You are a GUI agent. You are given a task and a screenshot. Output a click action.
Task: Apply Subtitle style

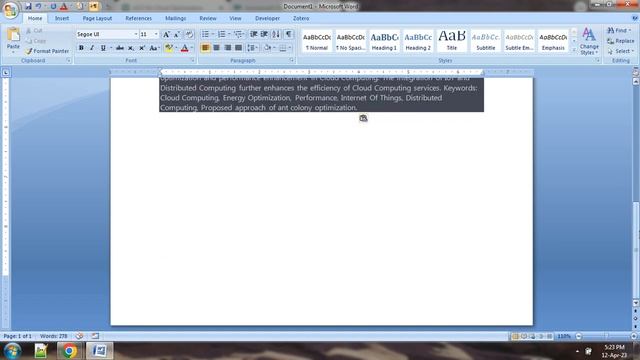tap(486, 41)
